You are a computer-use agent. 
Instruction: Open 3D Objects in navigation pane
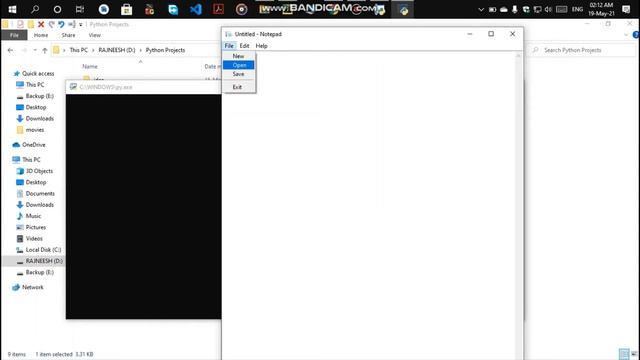[x=39, y=171]
